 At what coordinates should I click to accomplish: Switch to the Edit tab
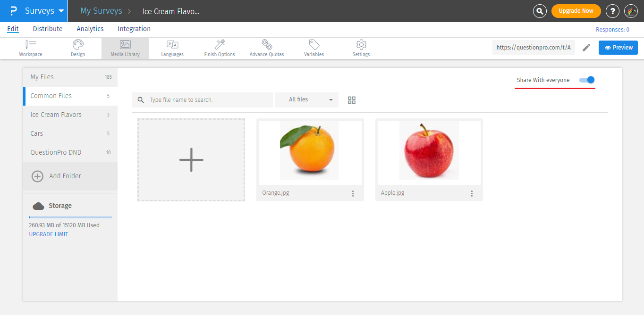13,29
